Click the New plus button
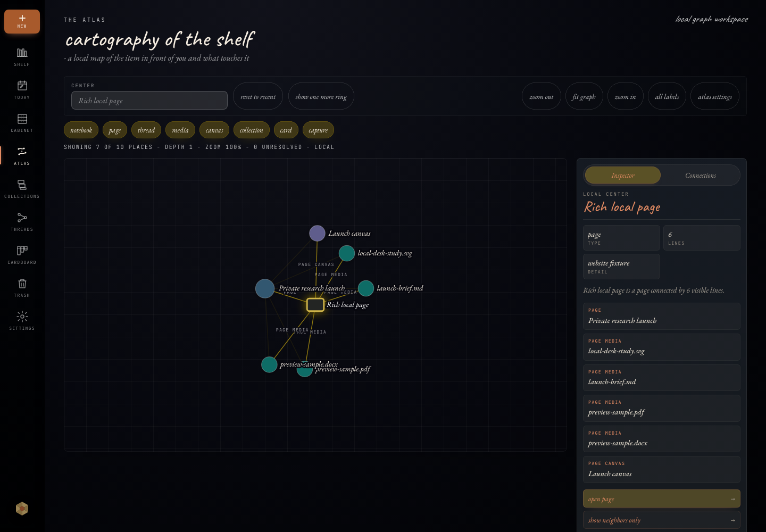This screenshot has width=766, height=532. (22, 21)
